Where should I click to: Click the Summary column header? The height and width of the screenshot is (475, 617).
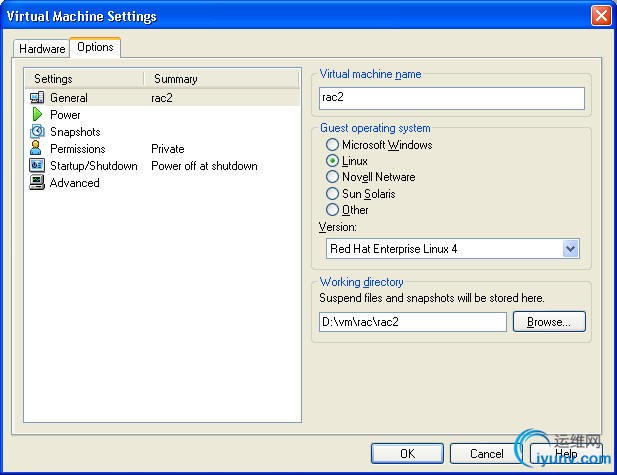coord(222,79)
